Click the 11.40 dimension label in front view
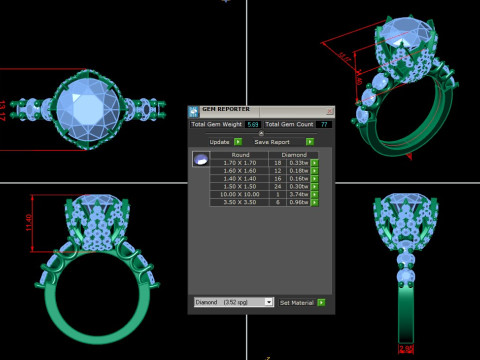The height and width of the screenshot is (360, 480). click(29, 223)
